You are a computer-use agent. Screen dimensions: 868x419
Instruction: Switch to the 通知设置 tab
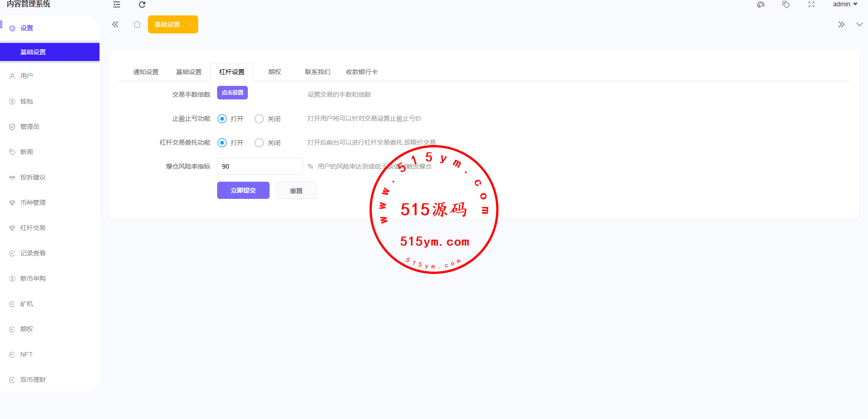coord(146,72)
